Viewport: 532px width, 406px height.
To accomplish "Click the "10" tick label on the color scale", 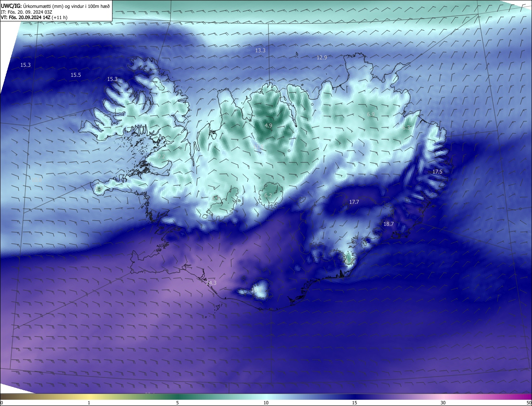I will point(266,403).
